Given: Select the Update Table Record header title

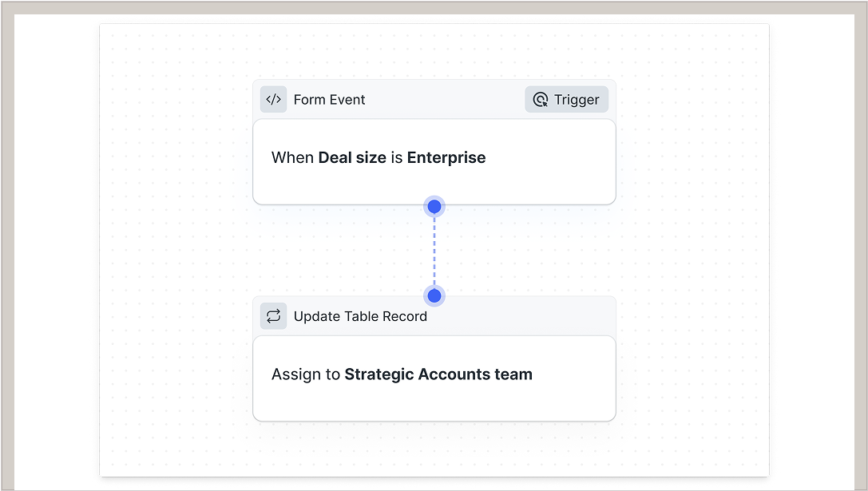Looking at the screenshot, I should pyautogui.click(x=360, y=316).
